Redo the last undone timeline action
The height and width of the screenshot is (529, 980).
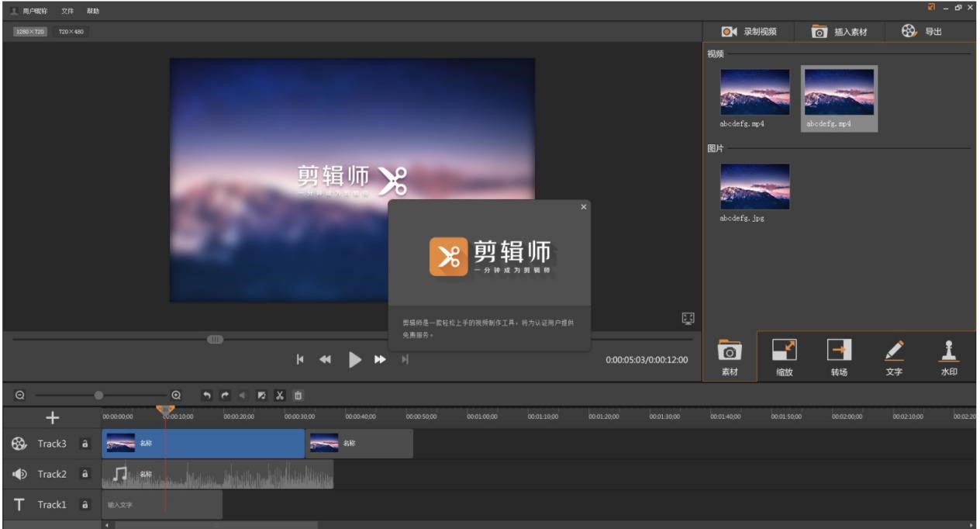pyautogui.click(x=225, y=395)
